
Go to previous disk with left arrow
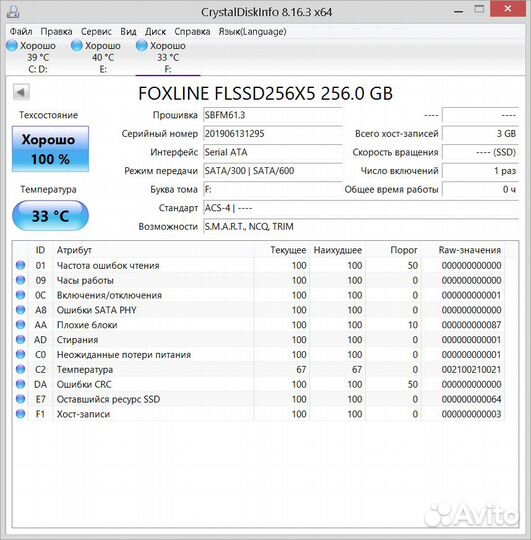[21, 92]
